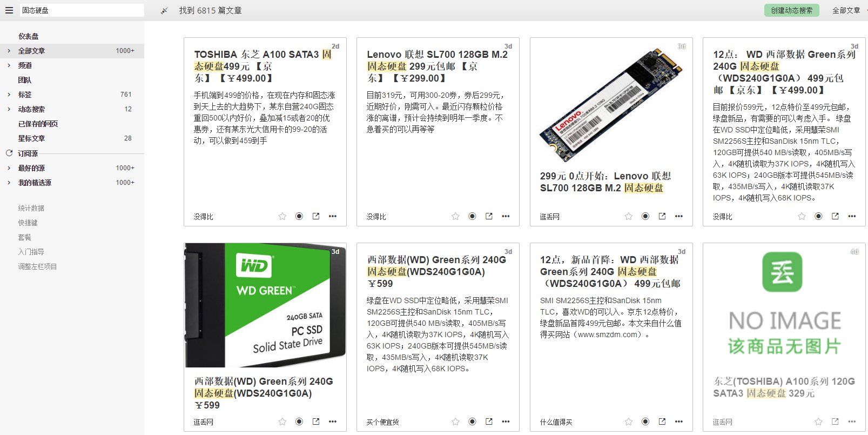The width and height of the screenshot is (868, 435).
Task: Show more options for 买个便宜货 card
Action: 506,421
